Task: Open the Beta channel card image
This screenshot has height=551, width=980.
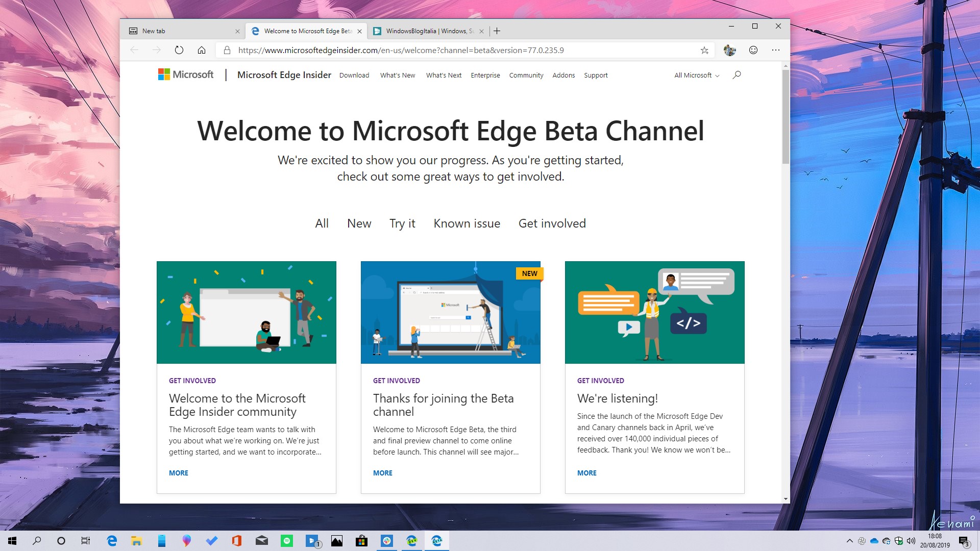Action: [451, 312]
